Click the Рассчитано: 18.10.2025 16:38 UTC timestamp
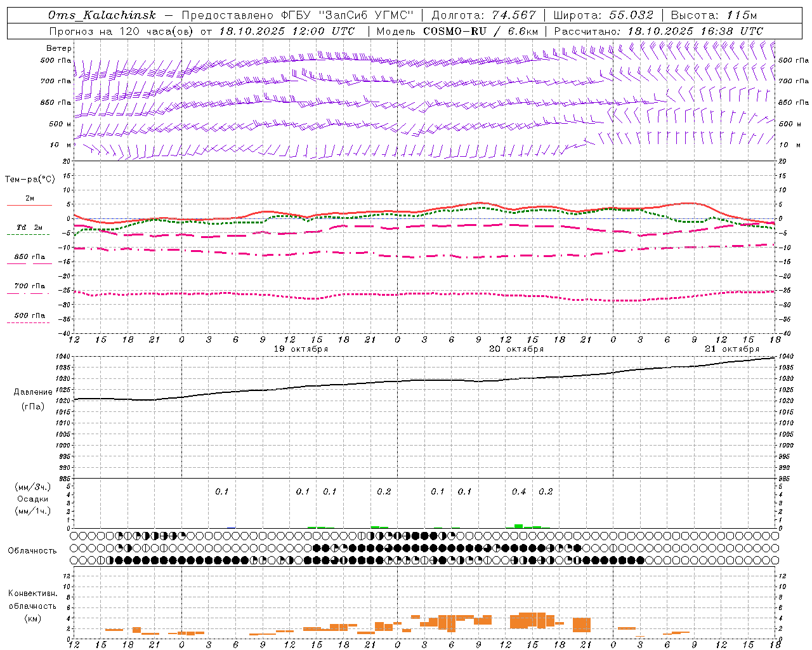Image resolution: width=812 pixels, height=650 pixels. [658, 31]
